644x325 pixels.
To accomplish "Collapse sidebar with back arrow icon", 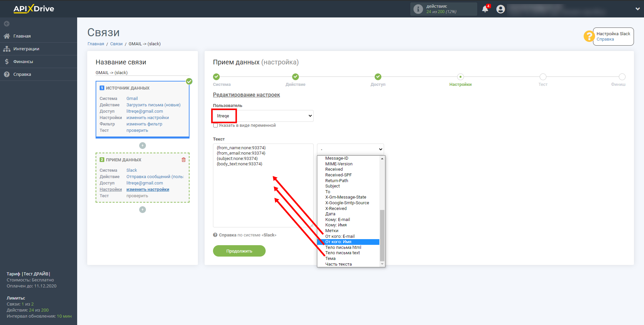I will (7, 24).
